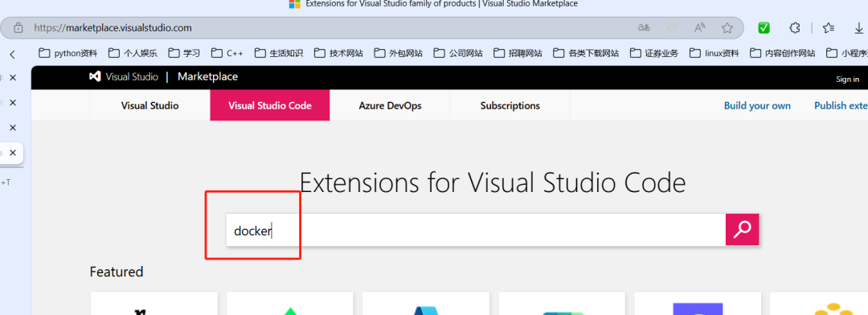Click the Featured heading text
Image resolution: width=868 pixels, height=315 pixels.
tap(117, 272)
